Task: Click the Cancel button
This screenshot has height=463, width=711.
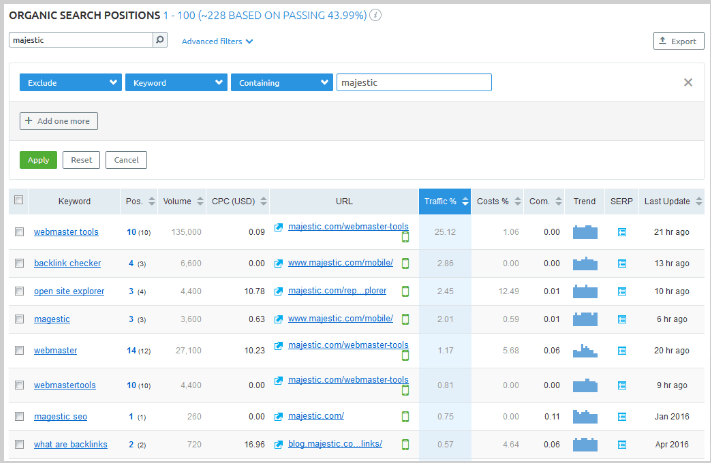Action: (126, 160)
